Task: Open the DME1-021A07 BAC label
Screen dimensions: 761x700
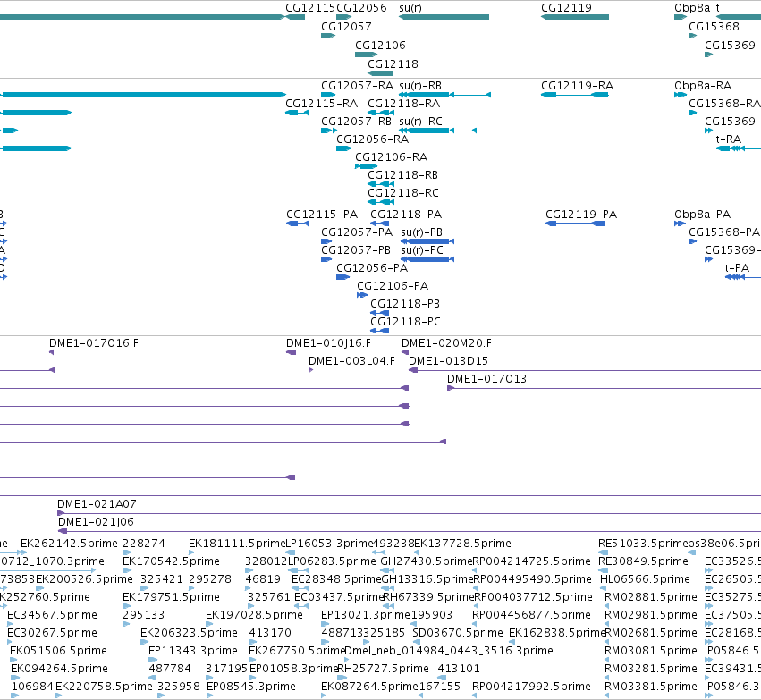Action: pos(97,504)
